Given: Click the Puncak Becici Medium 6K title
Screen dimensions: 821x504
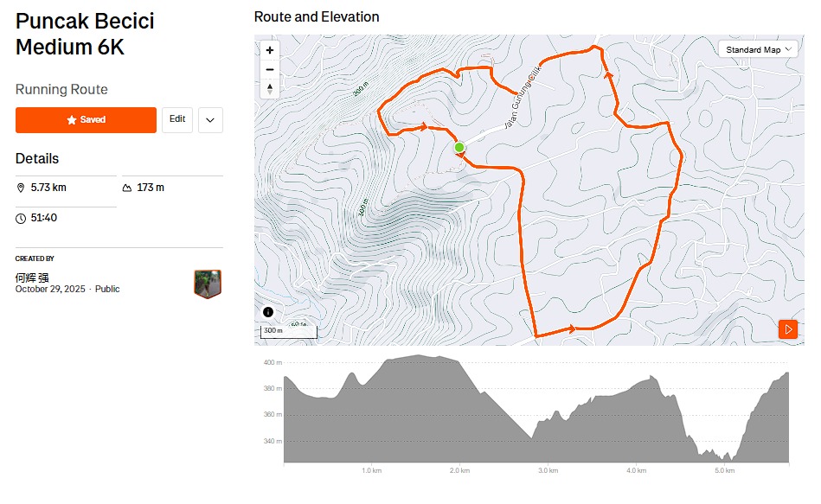Looking at the screenshot, I should (x=85, y=34).
